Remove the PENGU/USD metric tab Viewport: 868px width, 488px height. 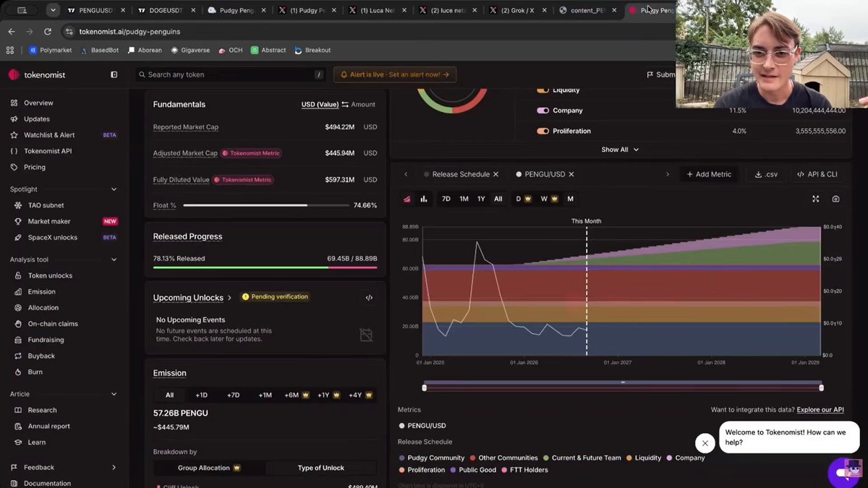point(571,174)
